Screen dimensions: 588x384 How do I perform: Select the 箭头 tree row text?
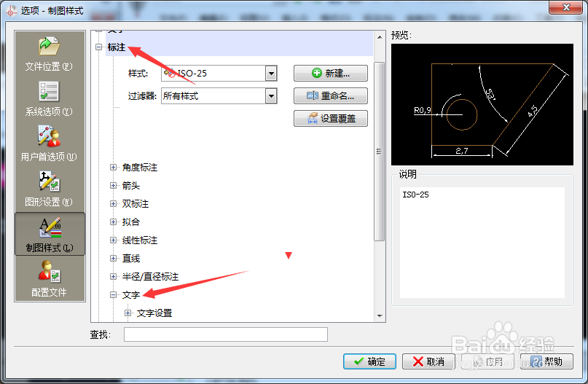131,185
